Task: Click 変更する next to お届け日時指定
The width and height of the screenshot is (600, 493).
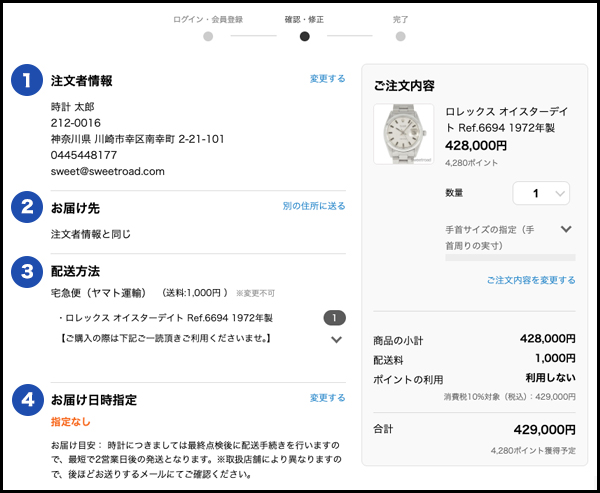Action: click(x=327, y=397)
